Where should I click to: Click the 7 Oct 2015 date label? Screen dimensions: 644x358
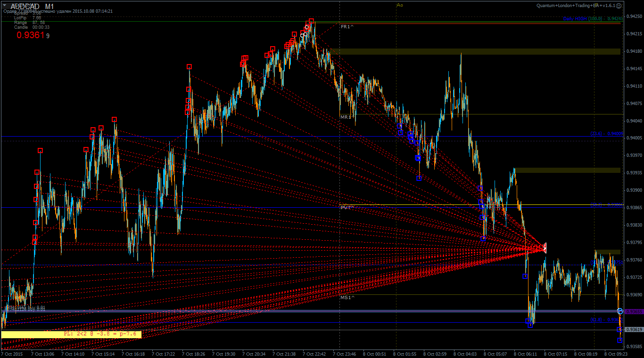12,354
